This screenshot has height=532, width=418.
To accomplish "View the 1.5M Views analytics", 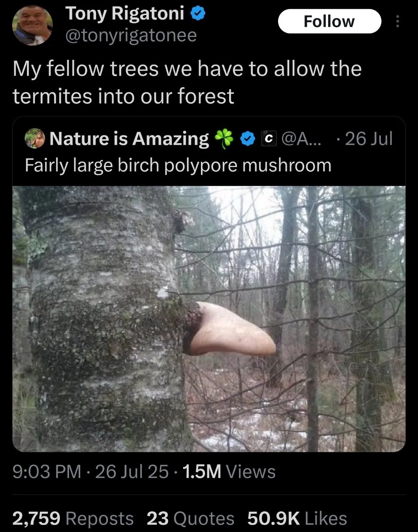I will point(229,472).
